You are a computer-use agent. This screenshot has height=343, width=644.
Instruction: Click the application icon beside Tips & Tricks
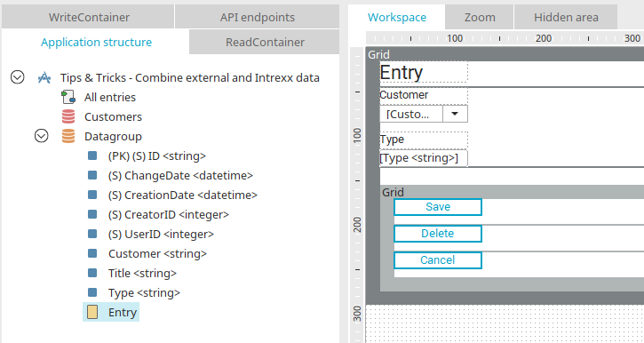pyautogui.click(x=44, y=77)
